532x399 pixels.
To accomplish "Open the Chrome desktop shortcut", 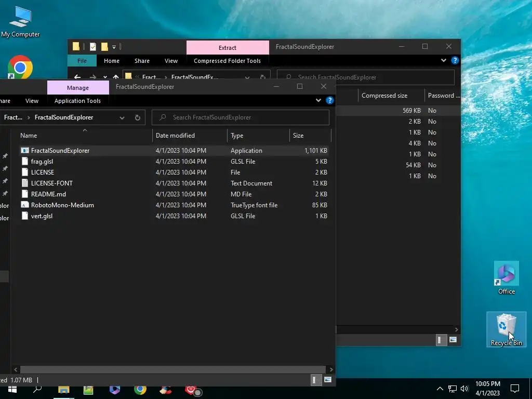I will (x=20, y=67).
